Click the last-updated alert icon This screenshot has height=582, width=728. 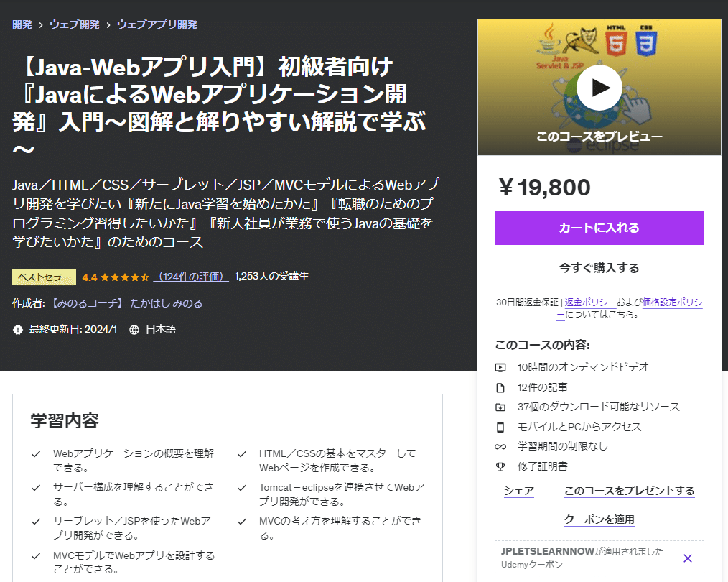tap(18, 329)
